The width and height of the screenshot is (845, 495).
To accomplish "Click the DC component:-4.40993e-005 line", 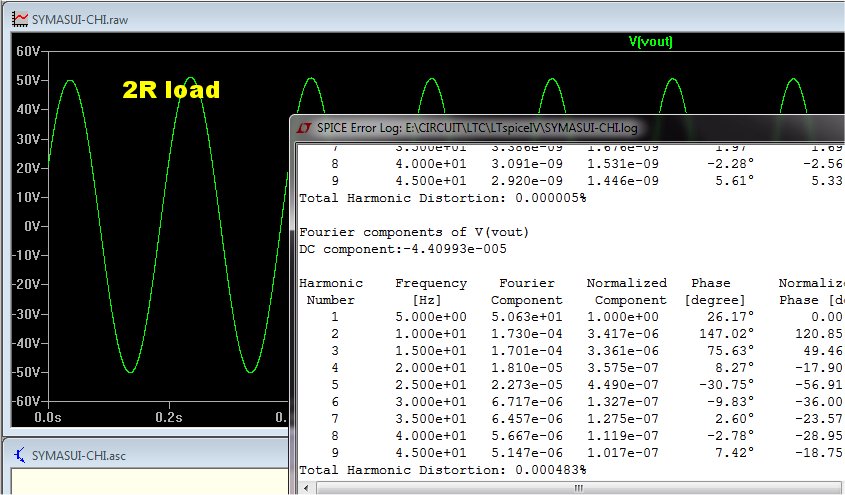I will [403, 249].
